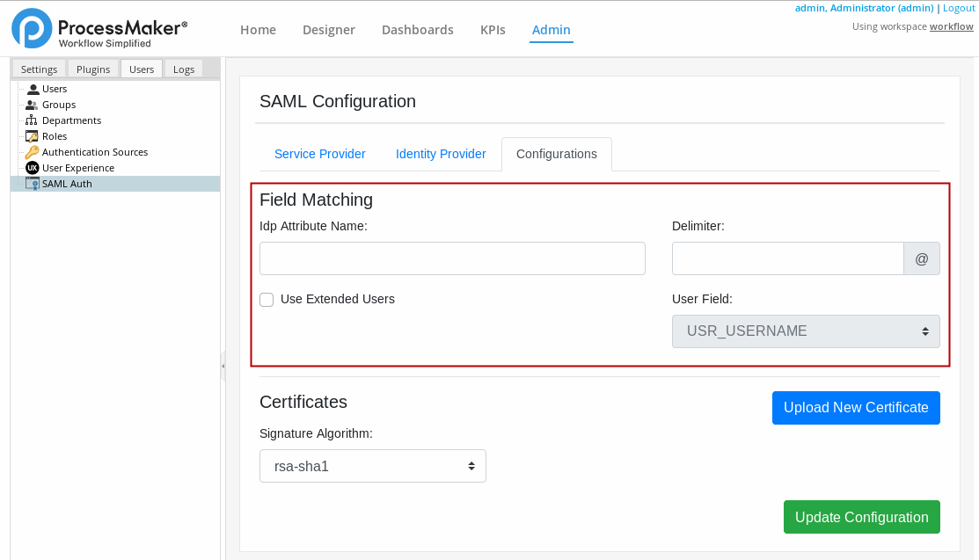Enable the Use Extended Users checkbox

267,300
